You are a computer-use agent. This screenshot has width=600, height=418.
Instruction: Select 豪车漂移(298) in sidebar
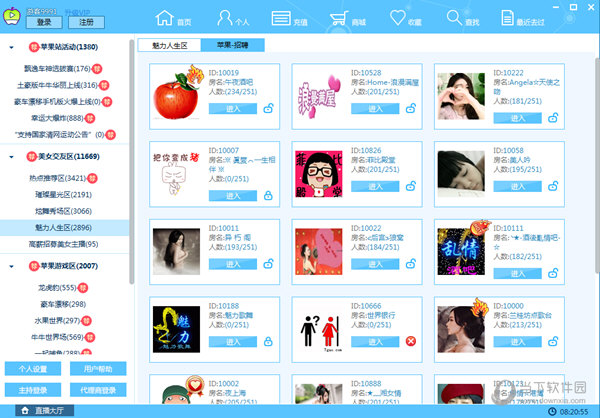(x=63, y=304)
